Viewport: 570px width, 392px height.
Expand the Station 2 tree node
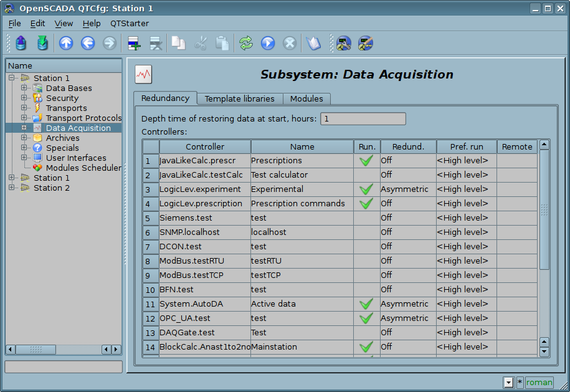[x=11, y=187]
